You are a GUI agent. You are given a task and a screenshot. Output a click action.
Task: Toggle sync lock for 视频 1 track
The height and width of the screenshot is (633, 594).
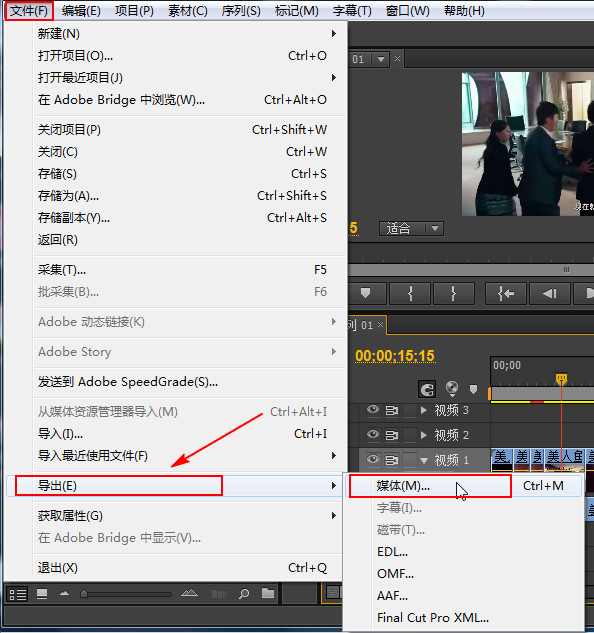point(391,460)
